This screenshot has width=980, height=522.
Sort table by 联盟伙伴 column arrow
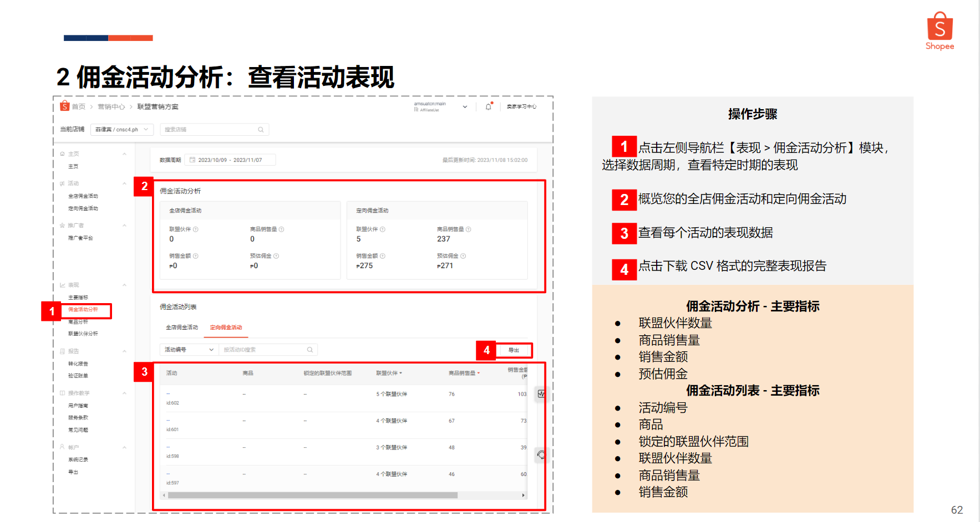[x=400, y=373]
